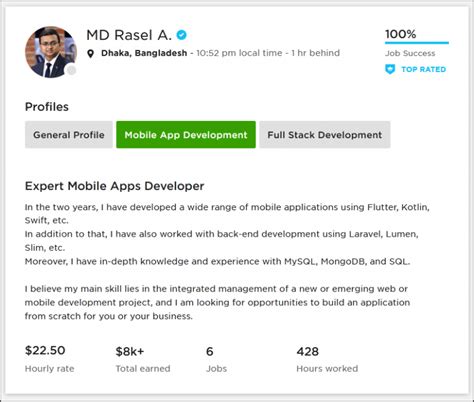Click the Total earned label

[143, 369]
